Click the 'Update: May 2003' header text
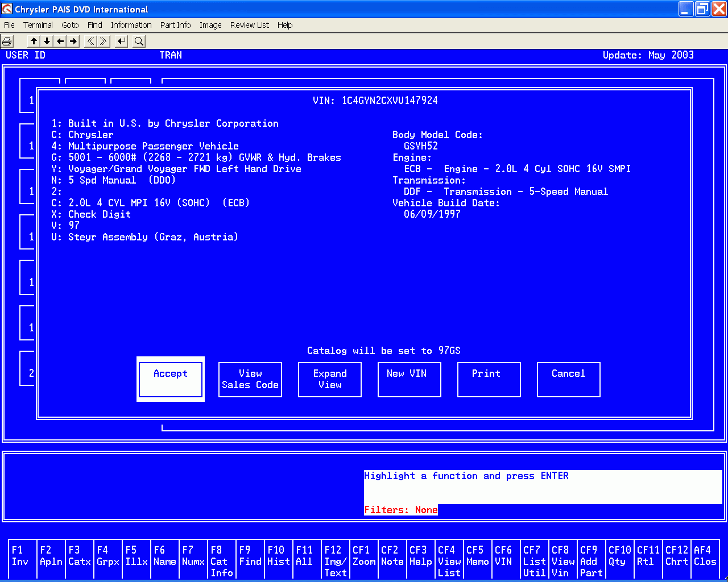This screenshot has width=728, height=582. [648, 55]
